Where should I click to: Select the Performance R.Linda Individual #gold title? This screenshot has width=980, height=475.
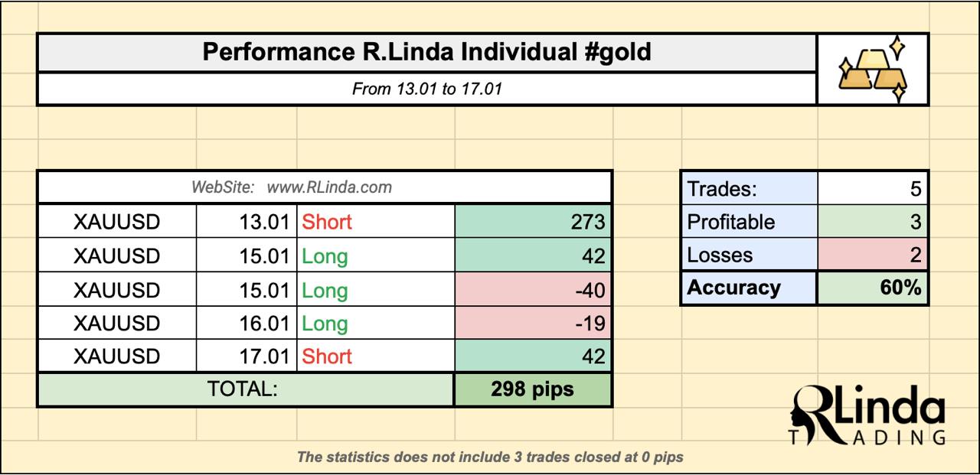426,52
